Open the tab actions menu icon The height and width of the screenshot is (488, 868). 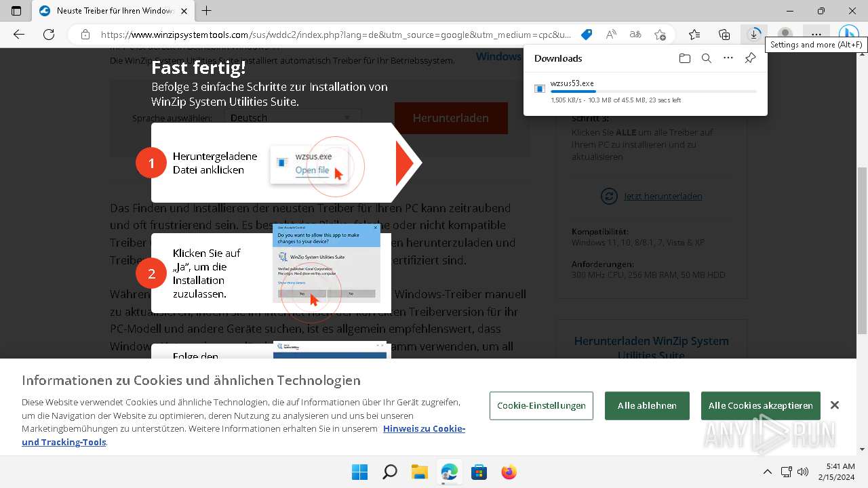[16, 11]
